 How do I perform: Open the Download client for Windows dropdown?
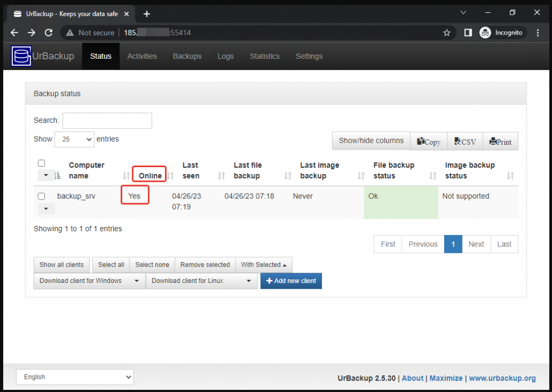click(x=89, y=281)
